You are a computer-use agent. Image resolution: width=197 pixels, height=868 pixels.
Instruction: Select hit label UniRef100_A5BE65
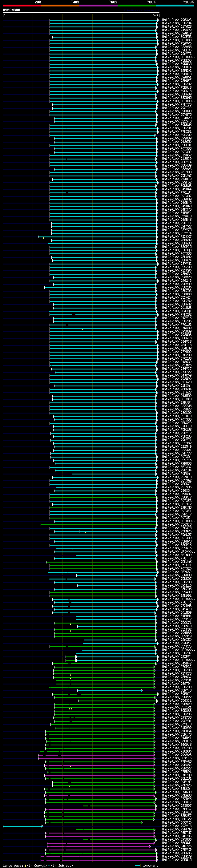[x=177, y=61]
